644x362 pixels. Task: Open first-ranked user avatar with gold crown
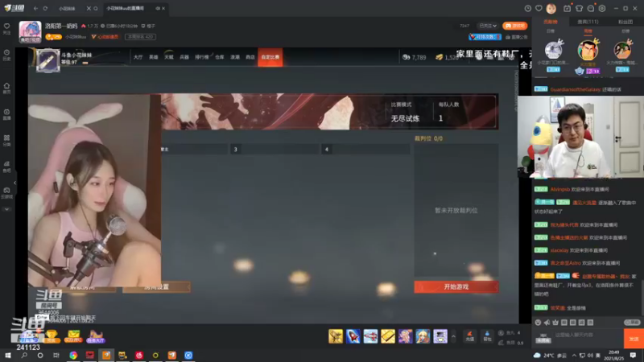click(588, 50)
